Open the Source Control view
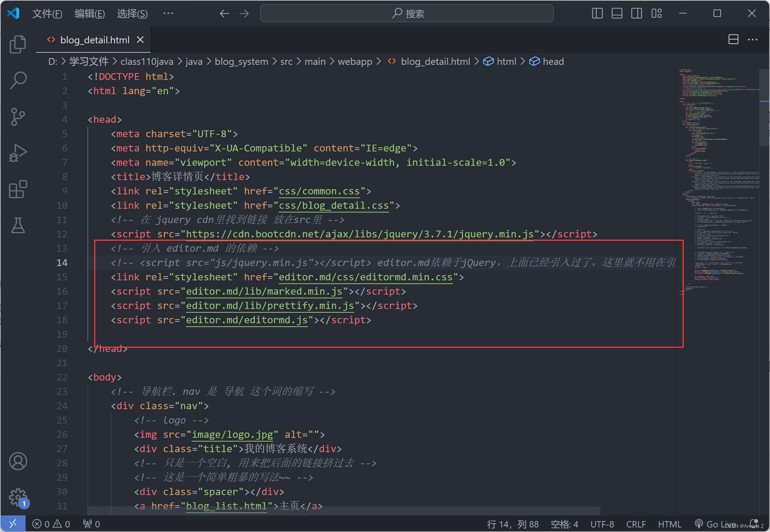770x532 pixels. coord(18,116)
